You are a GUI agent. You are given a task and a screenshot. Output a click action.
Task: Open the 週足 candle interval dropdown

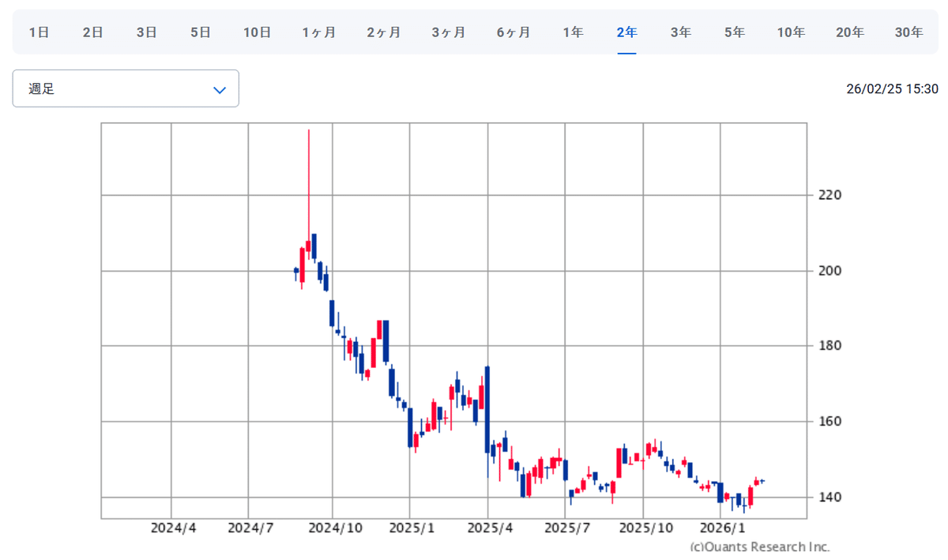point(126,88)
